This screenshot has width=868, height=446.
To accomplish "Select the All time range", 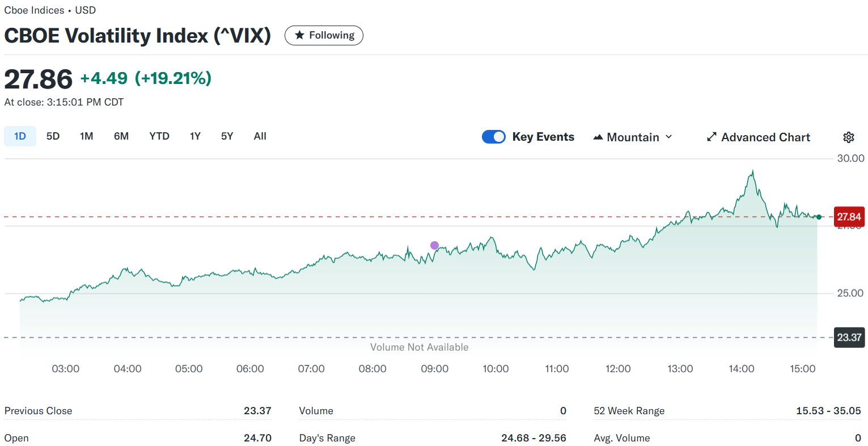I will (x=260, y=136).
